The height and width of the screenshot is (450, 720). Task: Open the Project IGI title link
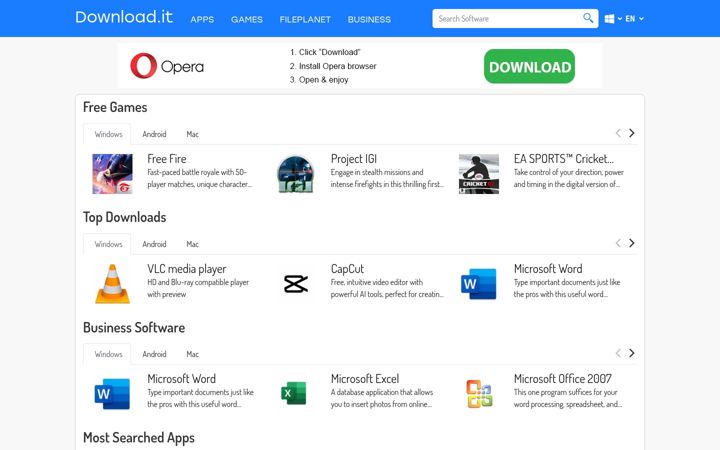click(354, 159)
